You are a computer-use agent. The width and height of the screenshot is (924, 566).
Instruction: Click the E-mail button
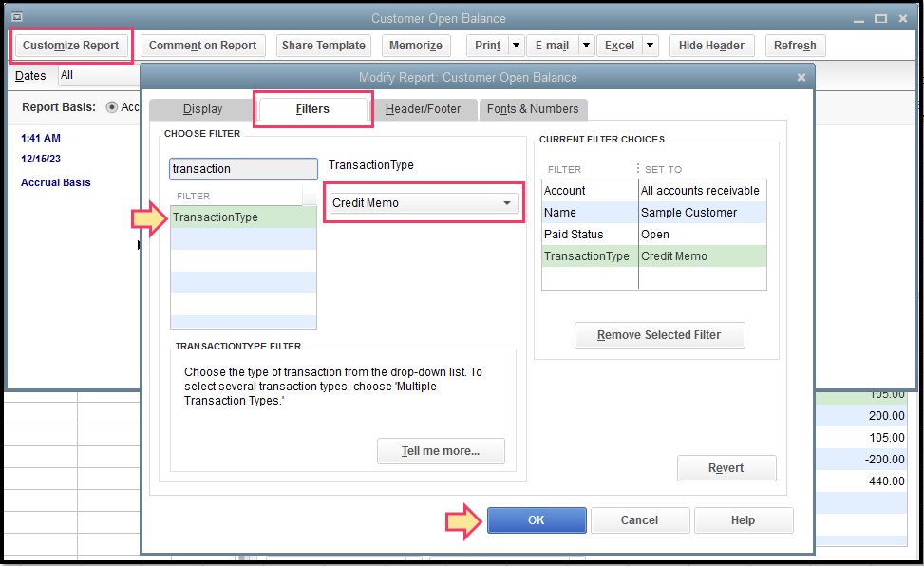pyautogui.click(x=552, y=46)
